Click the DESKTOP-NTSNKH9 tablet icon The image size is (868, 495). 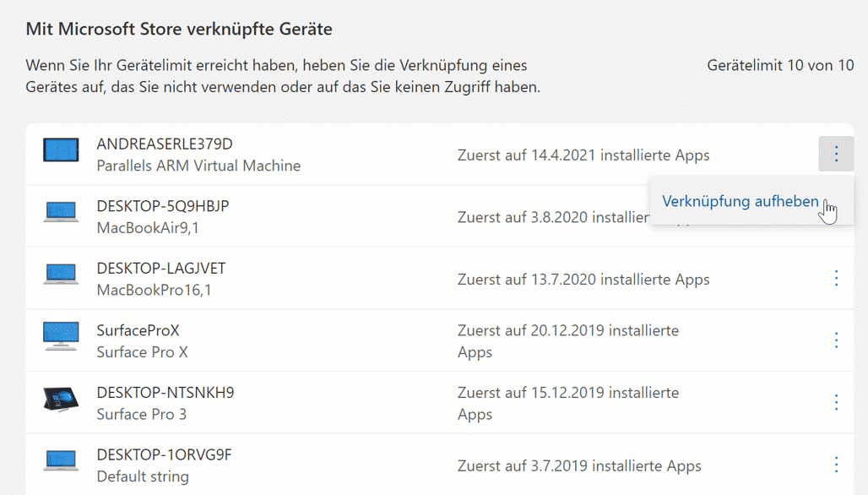tap(61, 399)
